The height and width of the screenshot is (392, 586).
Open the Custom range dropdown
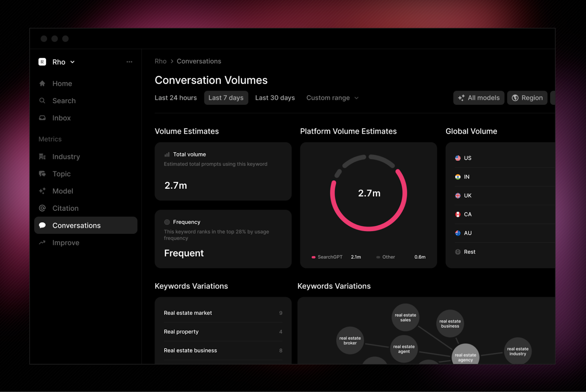(332, 98)
